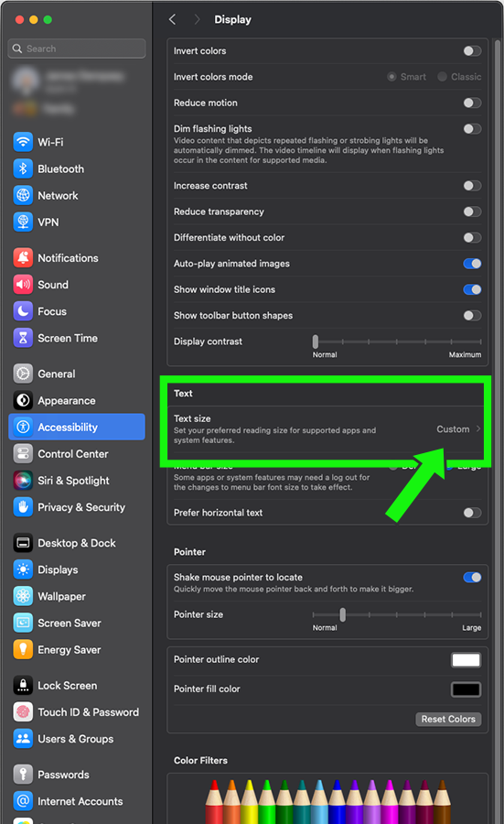Click the Control Center icon
Viewport: 504px width, 824px height.
(23, 453)
